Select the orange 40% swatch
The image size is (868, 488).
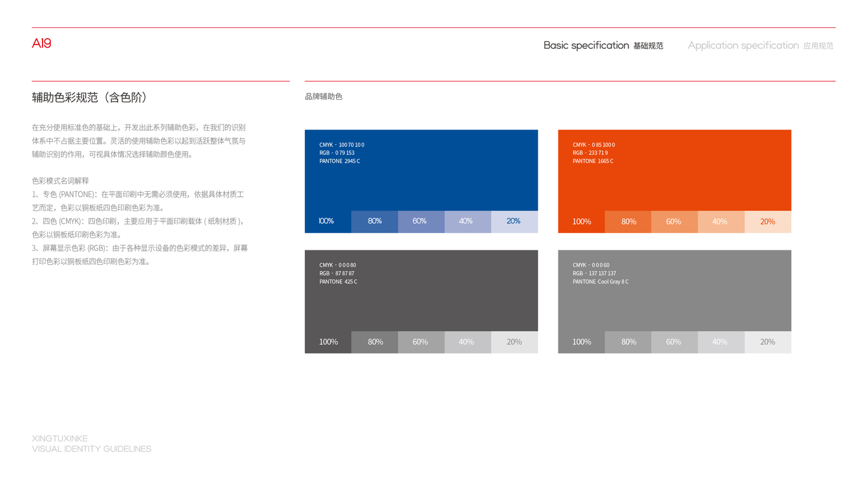721,222
